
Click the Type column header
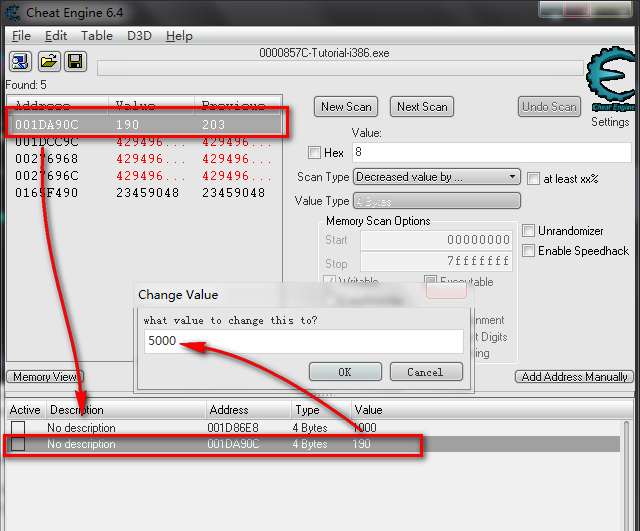pos(321,410)
